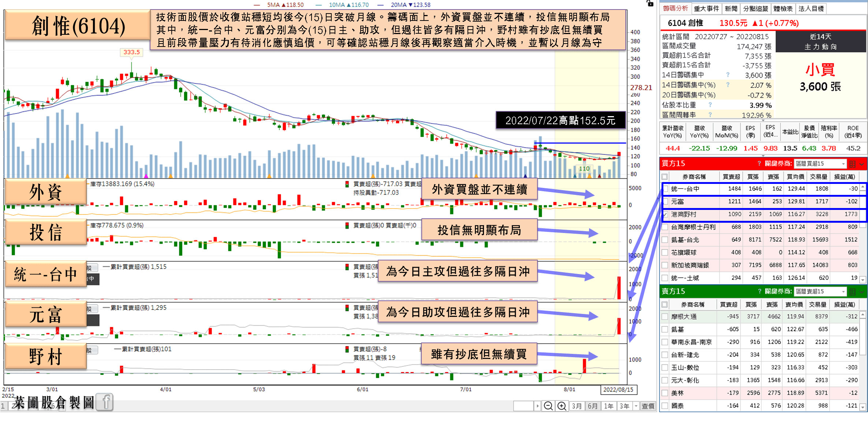The height and width of the screenshot is (422, 868).
Task: Open the 區間賣超15 dropdown
Action: 820,292
